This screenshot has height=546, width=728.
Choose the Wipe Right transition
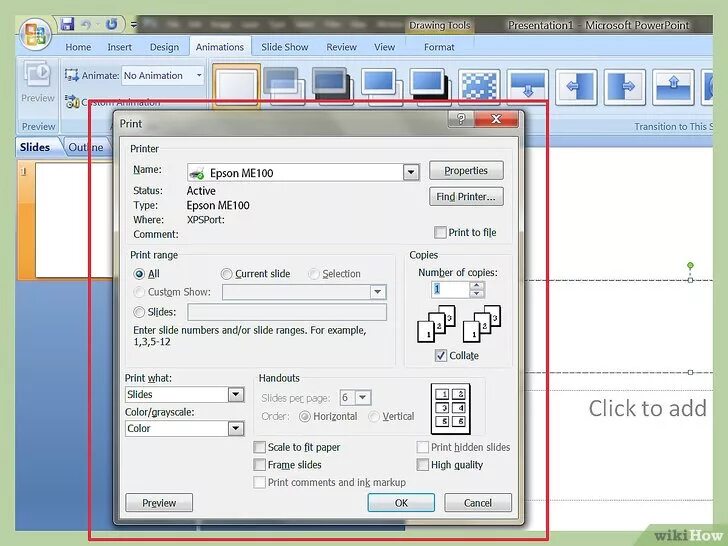pos(624,86)
